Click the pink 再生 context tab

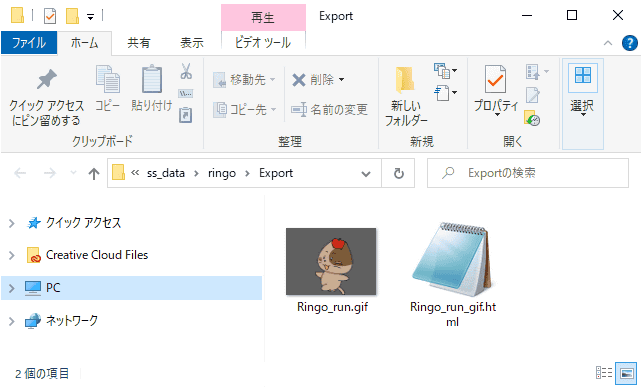pos(263,17)
